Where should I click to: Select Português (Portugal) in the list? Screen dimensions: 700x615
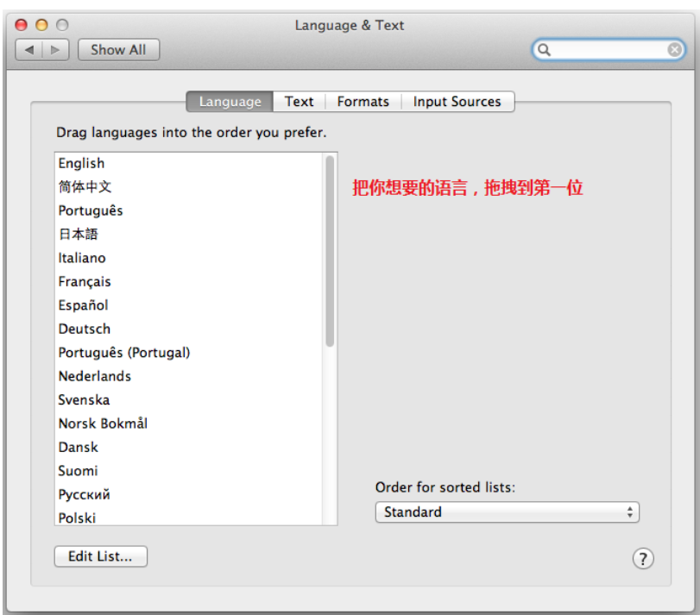pyautogui.click(x=124, y=352)
